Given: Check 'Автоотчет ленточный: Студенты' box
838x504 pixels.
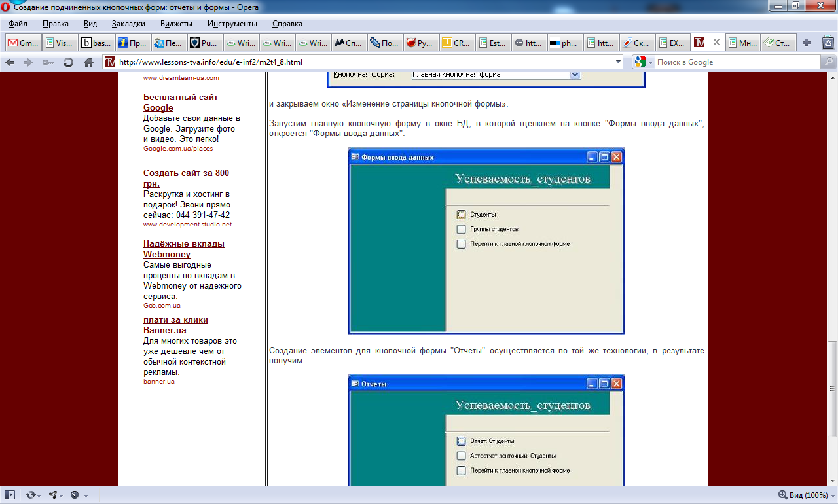Looking at the screenshot, I should pyautogui.click(x=462, y=456).
